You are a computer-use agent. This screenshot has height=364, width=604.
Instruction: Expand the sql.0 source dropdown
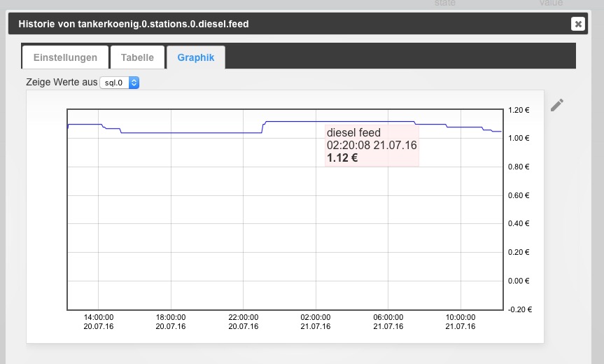(x=120, y=83)
